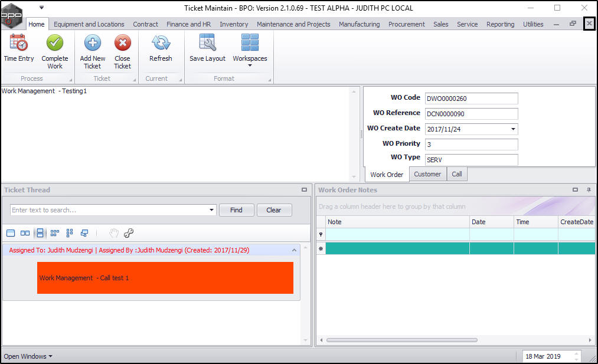Select the single card view icon

point(11,233)
